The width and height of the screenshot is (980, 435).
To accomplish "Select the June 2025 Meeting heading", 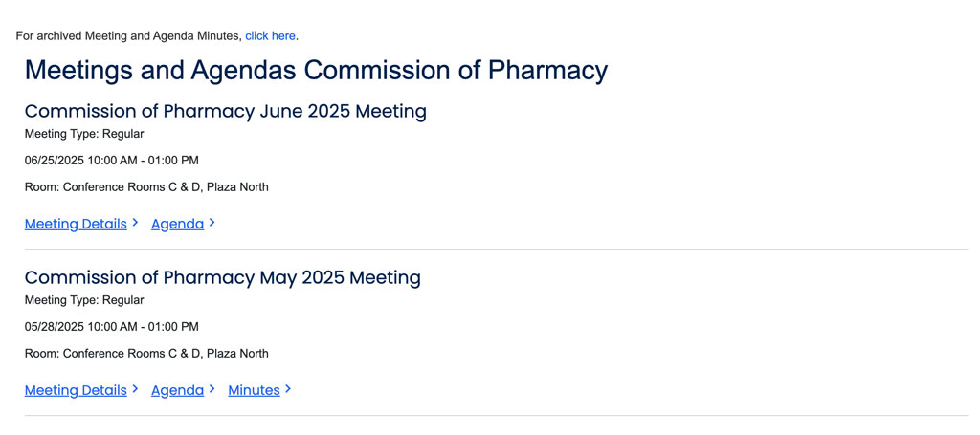I will (225, 111).
